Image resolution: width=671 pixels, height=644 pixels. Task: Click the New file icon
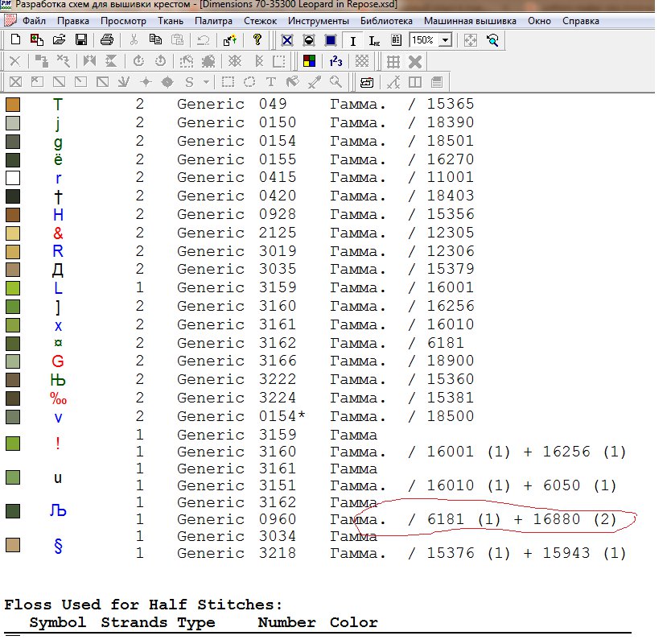(14, 39)
